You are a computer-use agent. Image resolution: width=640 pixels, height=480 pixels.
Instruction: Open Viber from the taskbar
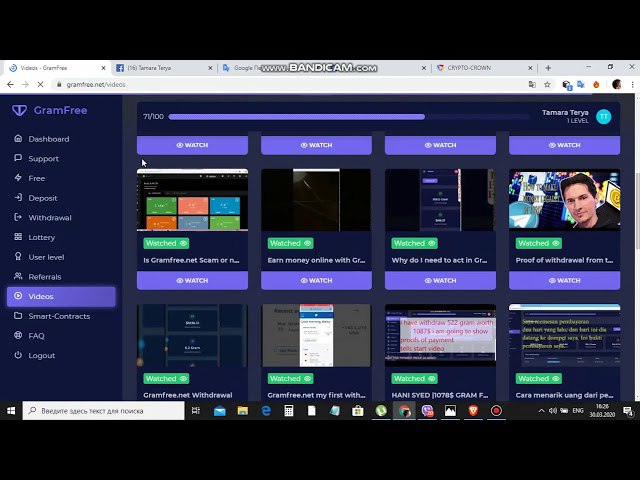click(427, 411)
